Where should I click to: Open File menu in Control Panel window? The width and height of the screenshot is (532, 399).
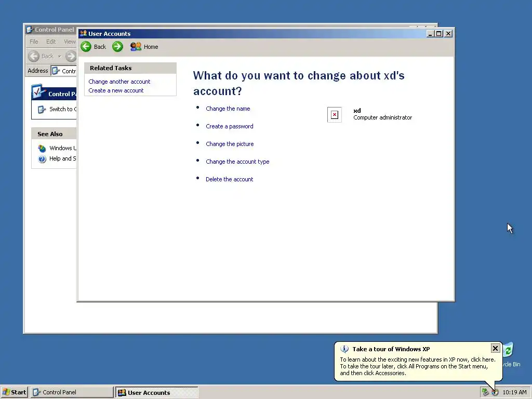[34, 42]
